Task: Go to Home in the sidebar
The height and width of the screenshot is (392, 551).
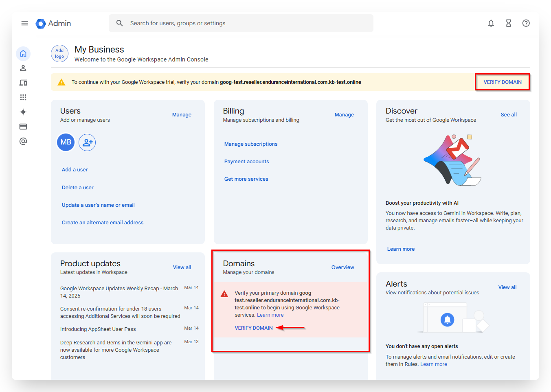Action: (23, 53)
